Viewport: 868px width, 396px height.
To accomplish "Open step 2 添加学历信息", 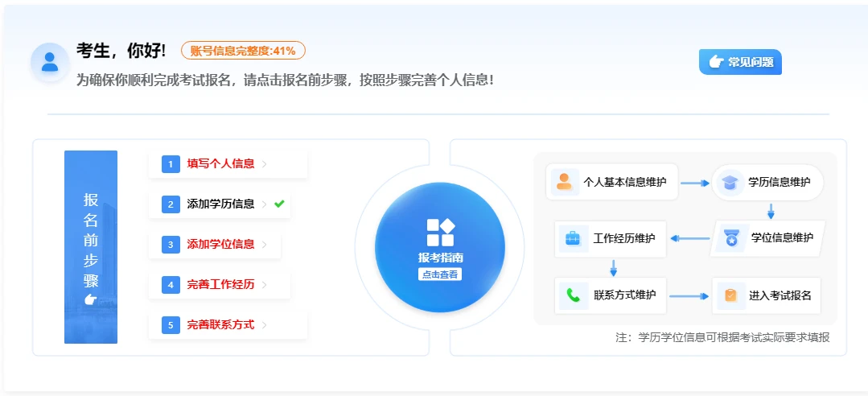I will (x=220, y=204).
